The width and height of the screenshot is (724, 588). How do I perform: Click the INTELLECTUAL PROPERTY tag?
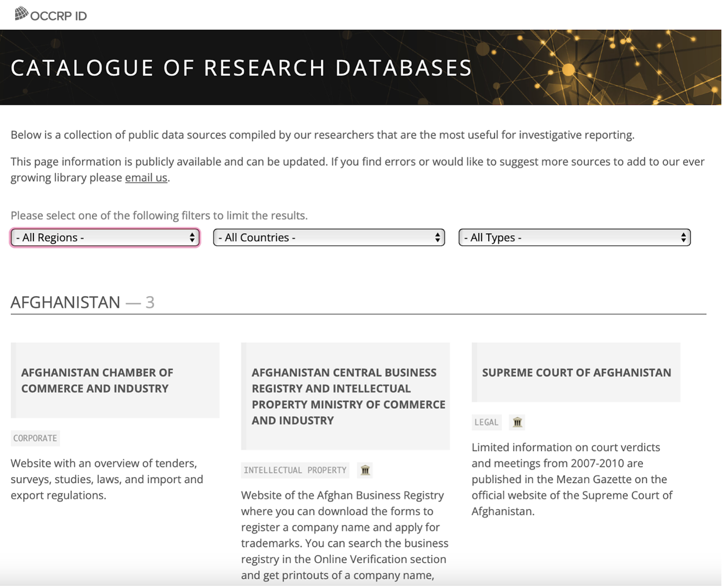295,470
